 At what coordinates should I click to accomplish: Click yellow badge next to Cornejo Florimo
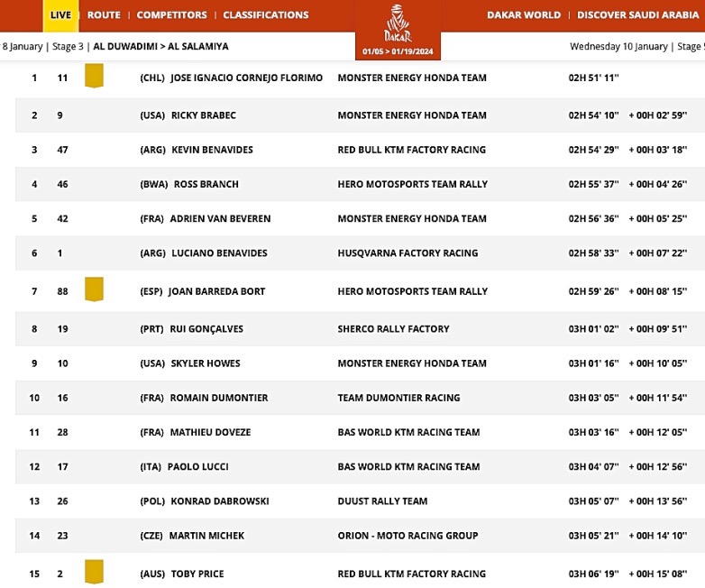(x=94, y=77)
